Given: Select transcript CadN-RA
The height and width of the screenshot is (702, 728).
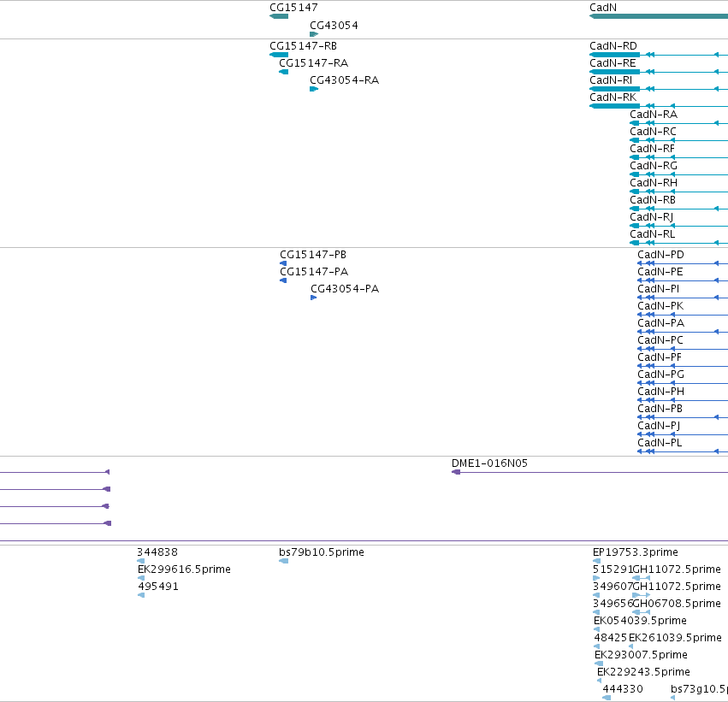Looking at the screenshot, I should (x=654, y=115).
